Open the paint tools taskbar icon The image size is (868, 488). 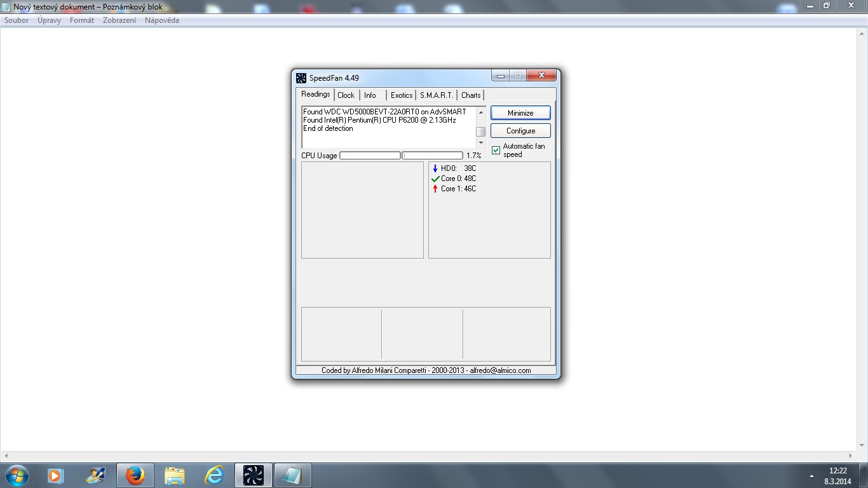(x=96, y=475)
